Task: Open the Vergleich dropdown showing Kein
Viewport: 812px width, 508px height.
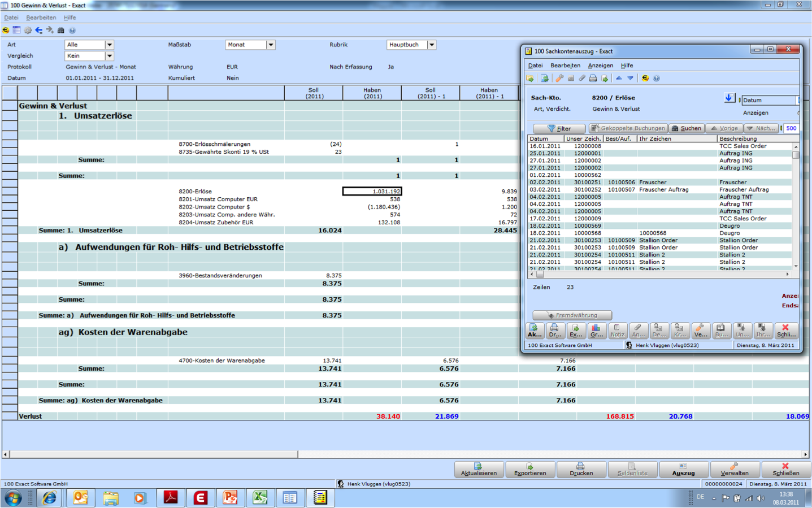Action: click(110, 56)
